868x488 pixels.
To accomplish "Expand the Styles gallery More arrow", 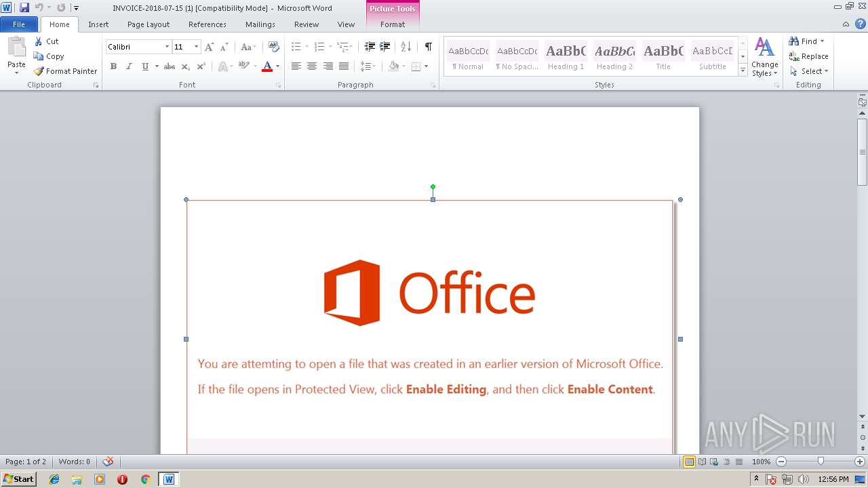I will (743, 70).
